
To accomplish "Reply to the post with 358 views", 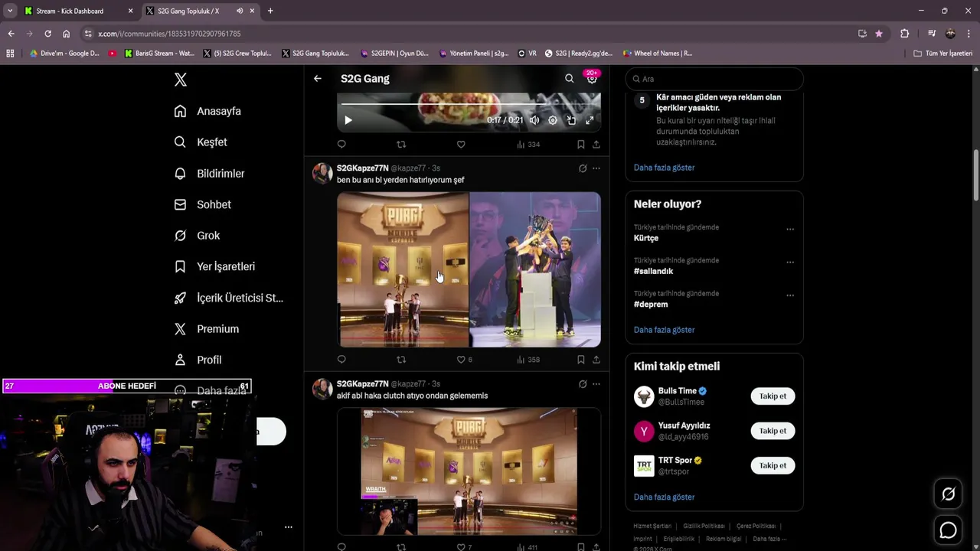I will click(341, 359).
